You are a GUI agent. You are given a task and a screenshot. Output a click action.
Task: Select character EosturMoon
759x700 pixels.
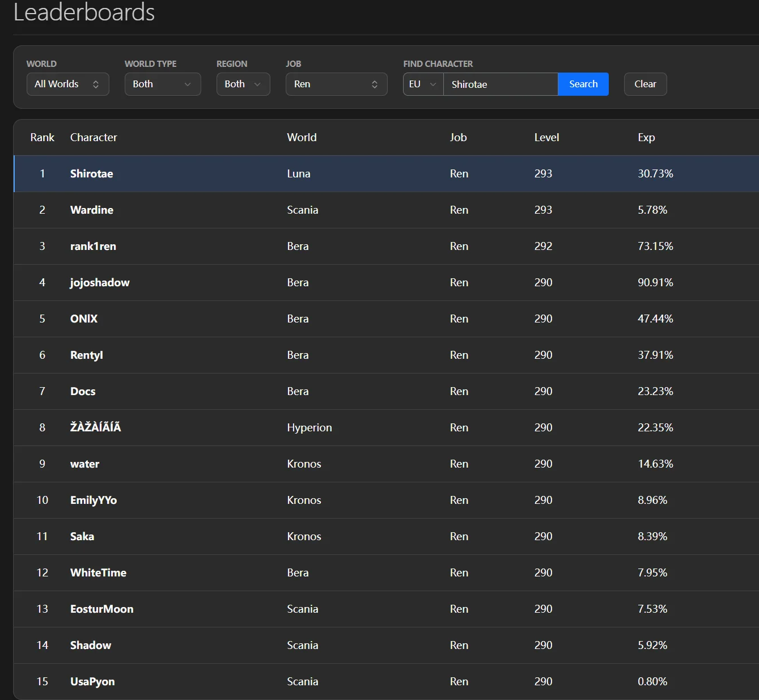tap(102, 609)
